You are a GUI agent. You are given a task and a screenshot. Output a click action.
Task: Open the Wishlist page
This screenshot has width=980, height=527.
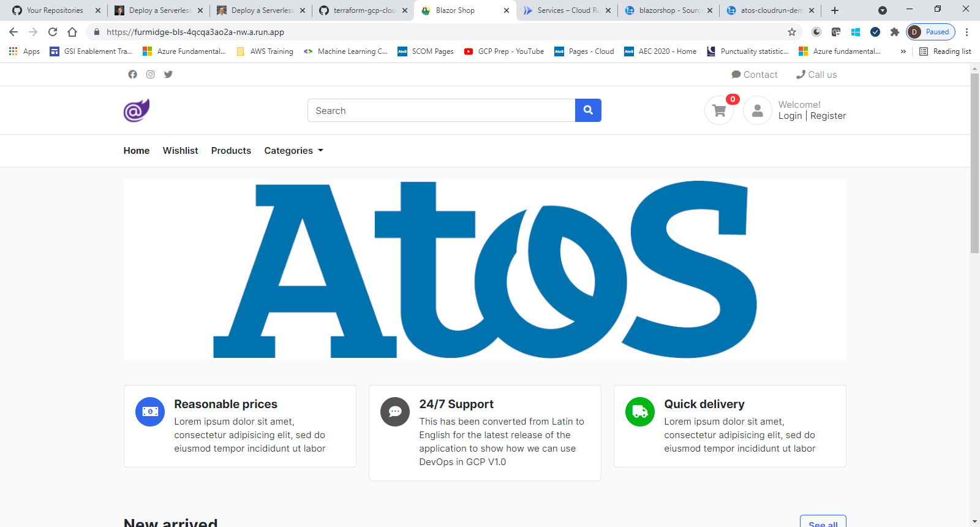(180, 151)
